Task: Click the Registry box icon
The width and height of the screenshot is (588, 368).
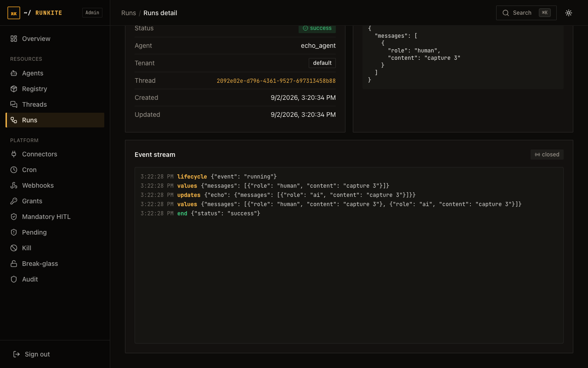Action: point(14,89)
